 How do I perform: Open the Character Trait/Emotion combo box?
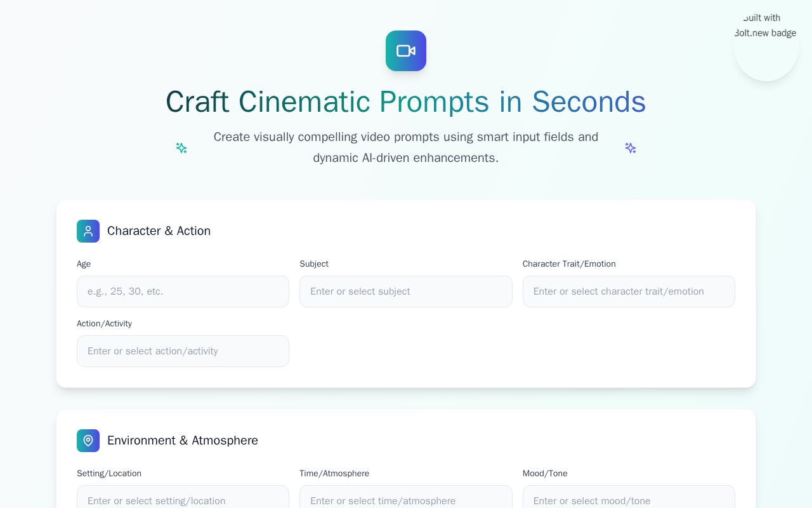coord(629,291)
